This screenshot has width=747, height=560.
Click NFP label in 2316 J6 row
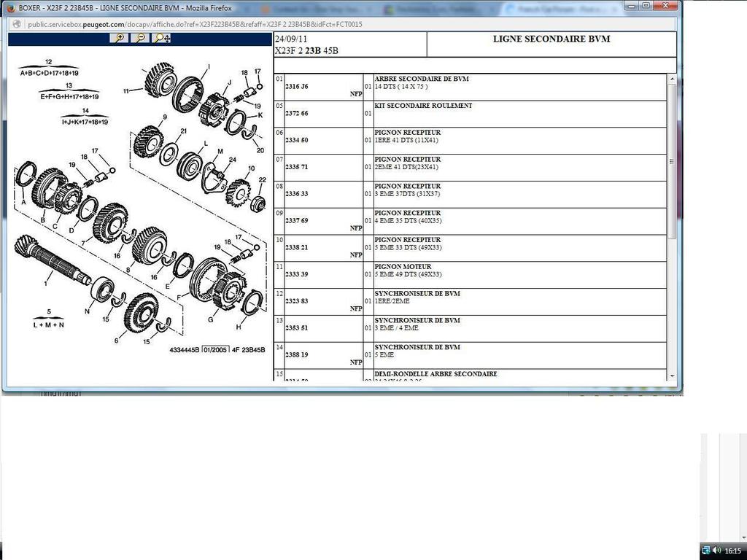(x=356, y=94)
